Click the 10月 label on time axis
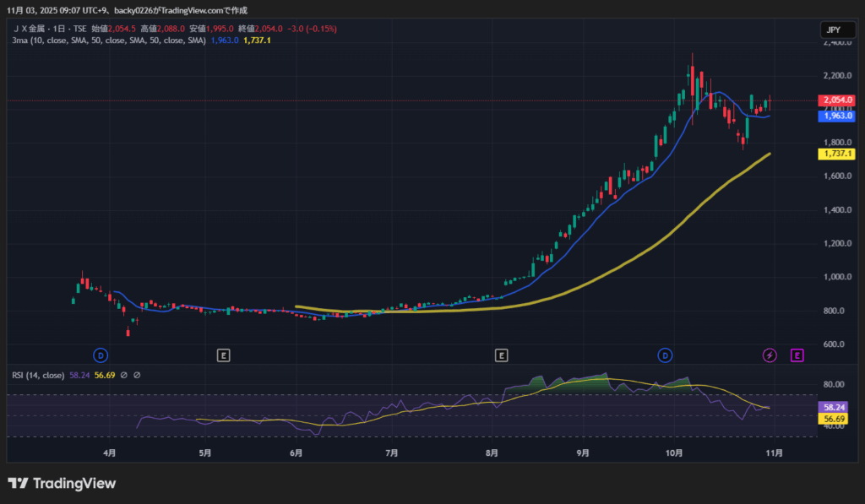The width and height of the screenshot is (865, 504). pyautogui.click(x=673, y=453)
